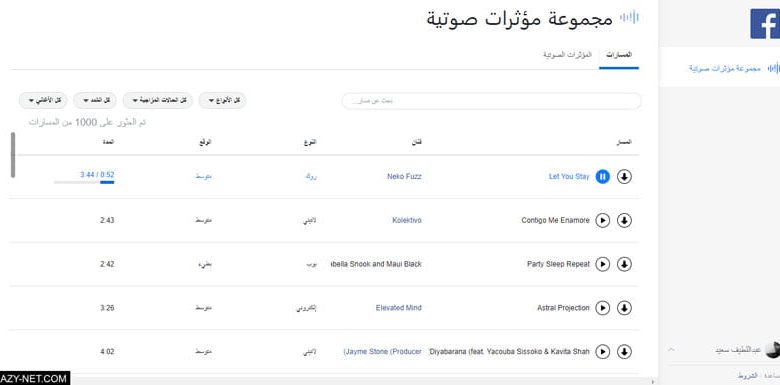Click the Astral Projection track title
This screenshot has height=385, width=780.
[x=563, y=308]
